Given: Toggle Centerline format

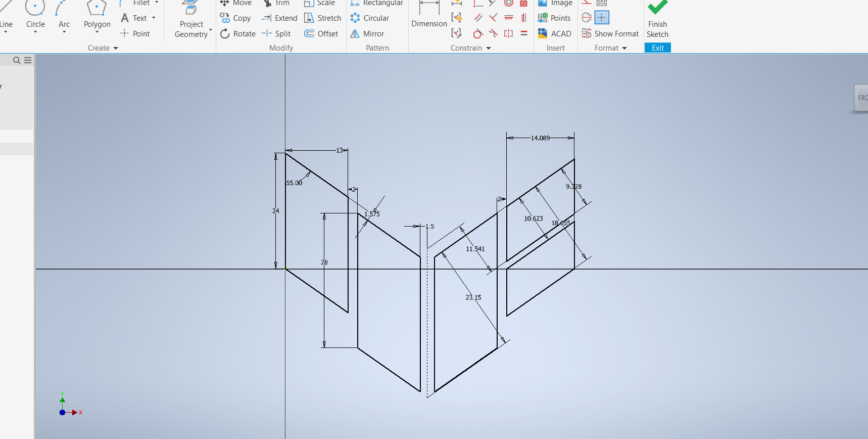Looking at the screenshot, I should pyautogui.click(x=587, y=18).
